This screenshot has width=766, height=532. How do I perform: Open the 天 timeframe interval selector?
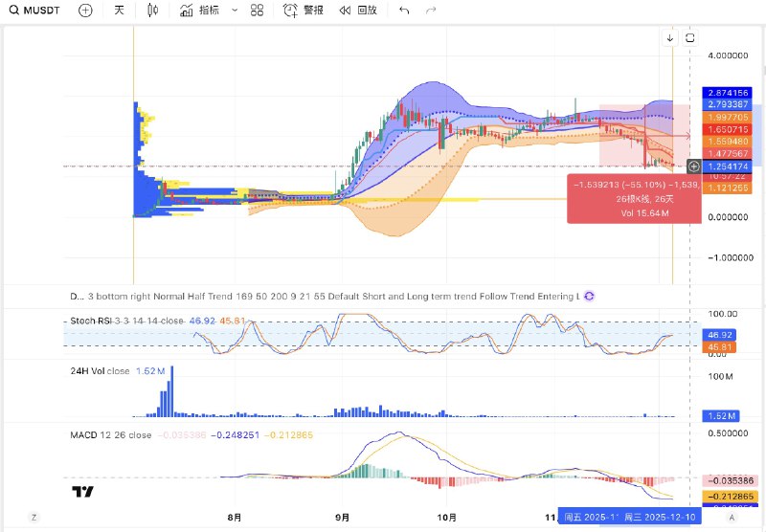coord(119,11)
